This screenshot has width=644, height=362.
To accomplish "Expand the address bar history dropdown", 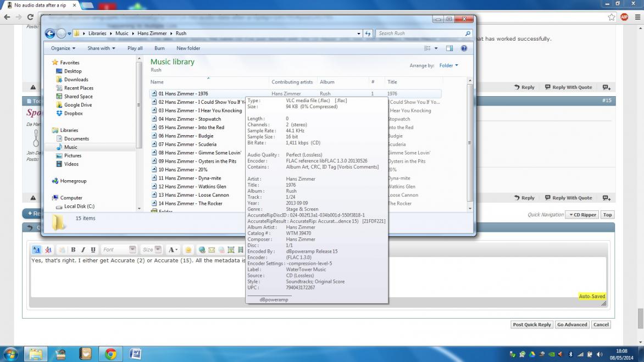I will coord(358,34).
